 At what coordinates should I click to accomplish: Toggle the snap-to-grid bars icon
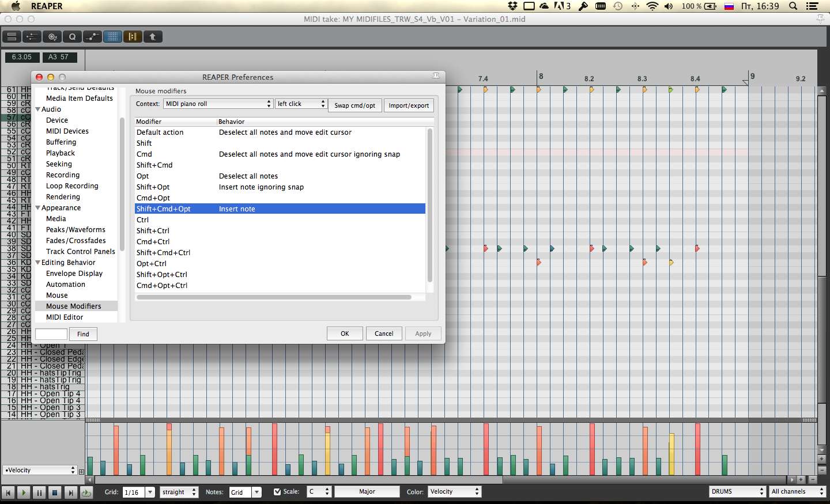tap(133, 37)
